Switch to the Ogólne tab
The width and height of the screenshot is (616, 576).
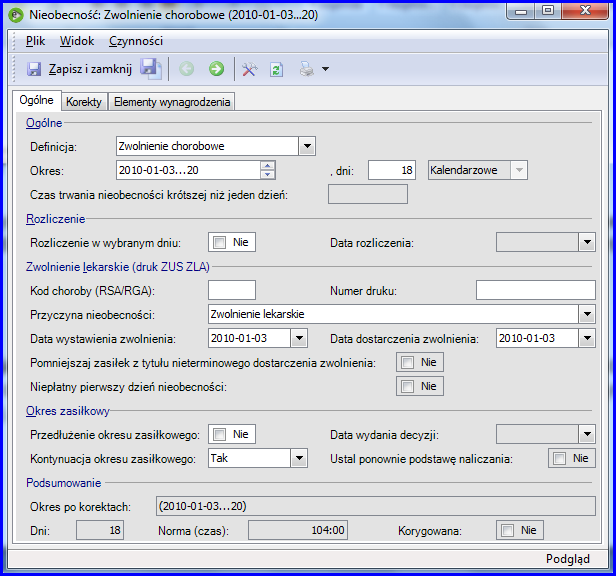tap(37, 101)
